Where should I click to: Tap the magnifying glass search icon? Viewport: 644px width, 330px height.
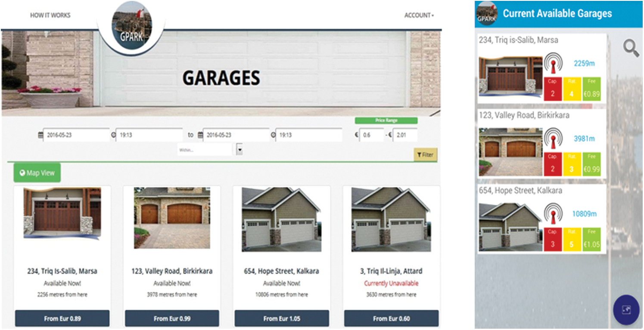(x=631, y=48)
